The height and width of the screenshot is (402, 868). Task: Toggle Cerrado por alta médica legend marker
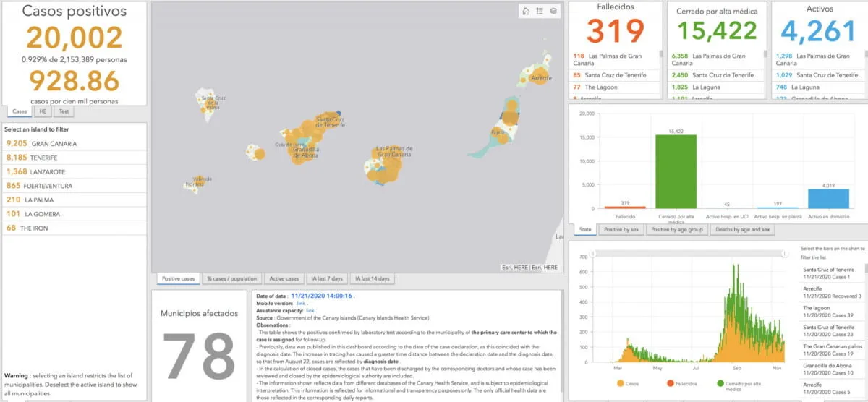pyautogui.click(x=722, y=382)
